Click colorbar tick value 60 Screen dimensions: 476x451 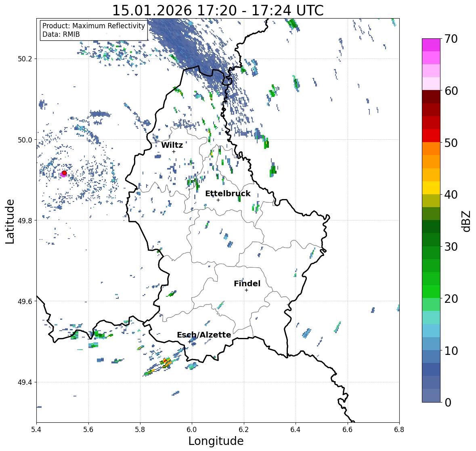tap(451, 91)
